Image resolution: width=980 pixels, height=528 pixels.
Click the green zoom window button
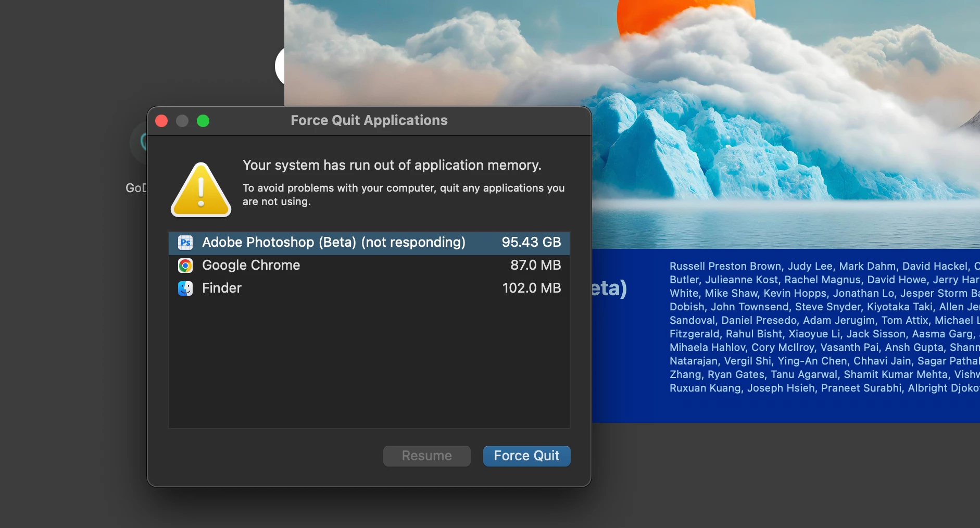[x=203, y=121]
